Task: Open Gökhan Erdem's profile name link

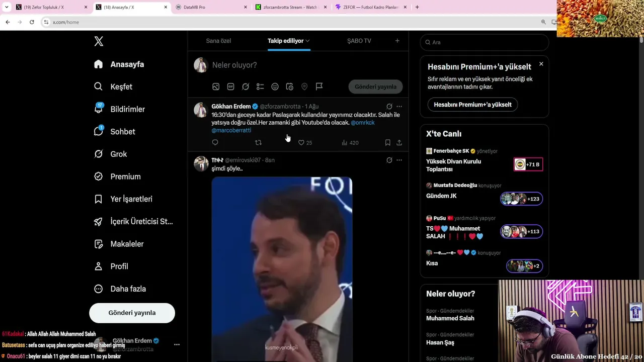Action: pyautogui.click(x=231, y=107)
